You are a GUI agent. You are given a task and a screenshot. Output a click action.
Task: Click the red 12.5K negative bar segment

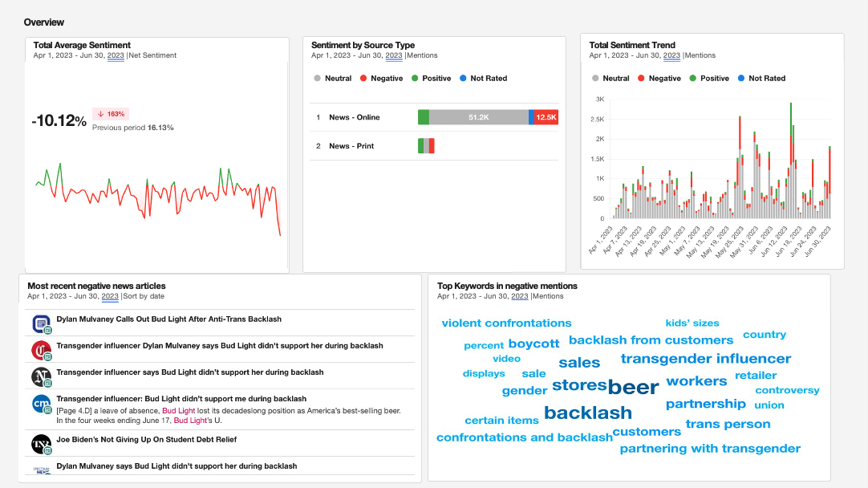pyautogui.click(x=546, y=117)
